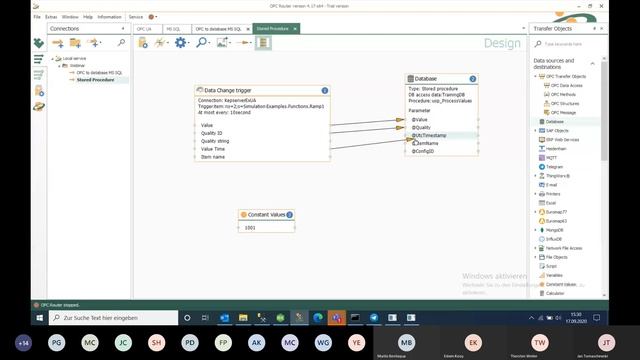Click the Database block info badge
This screenshot has height=360, width=640.
pos(472,79)
